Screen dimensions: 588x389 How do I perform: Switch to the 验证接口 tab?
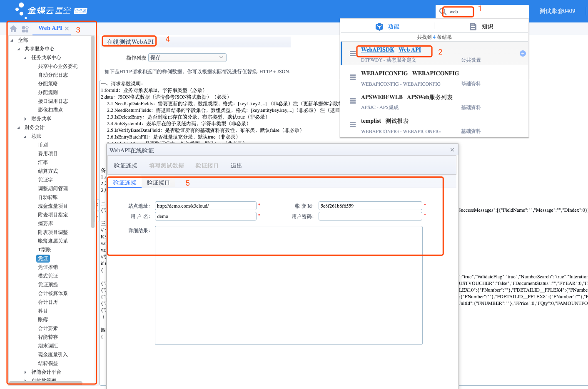158,183
